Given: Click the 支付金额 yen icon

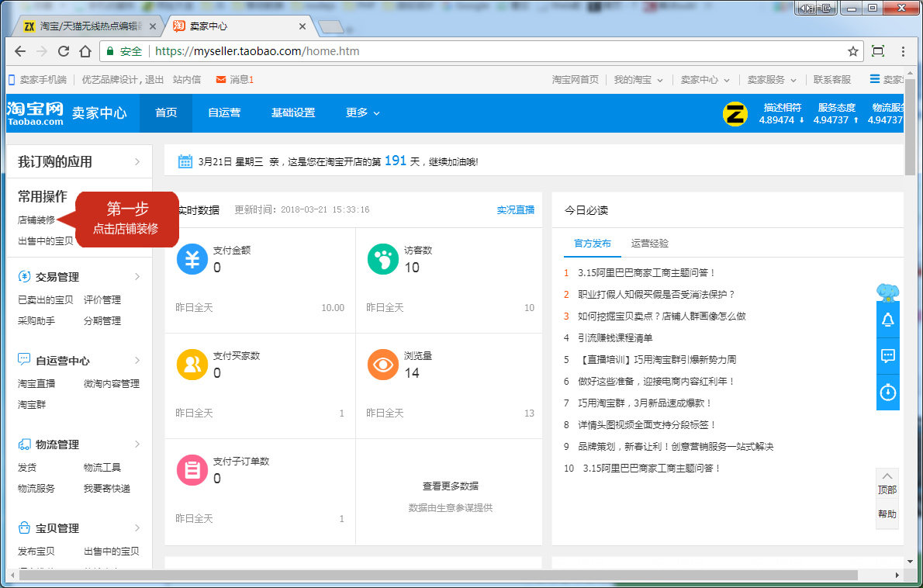Looking at the screenshot, I should tap(192, 259).
